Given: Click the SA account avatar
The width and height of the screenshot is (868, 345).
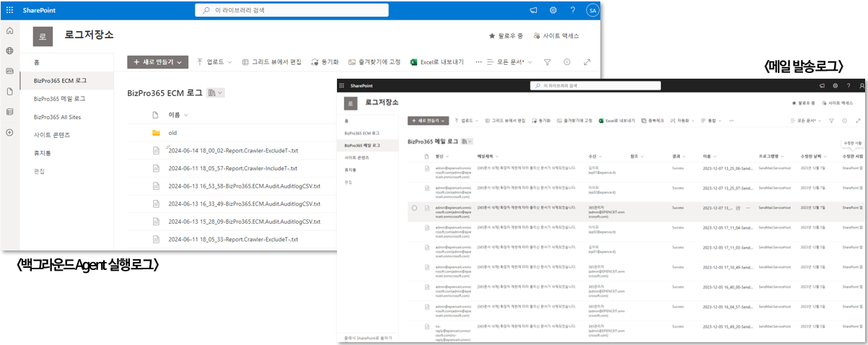Looking at the screenshot, I should tap(592, 10).
